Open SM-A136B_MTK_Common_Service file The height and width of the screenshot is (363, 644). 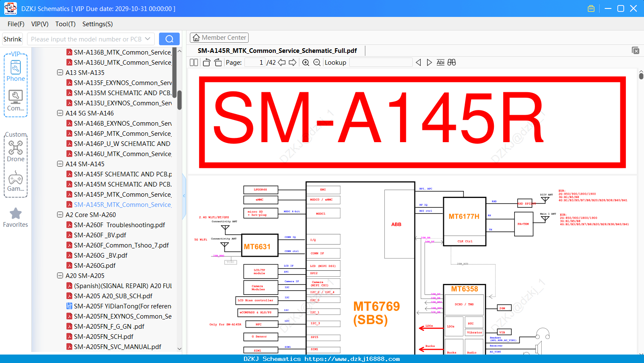point(119,52)
